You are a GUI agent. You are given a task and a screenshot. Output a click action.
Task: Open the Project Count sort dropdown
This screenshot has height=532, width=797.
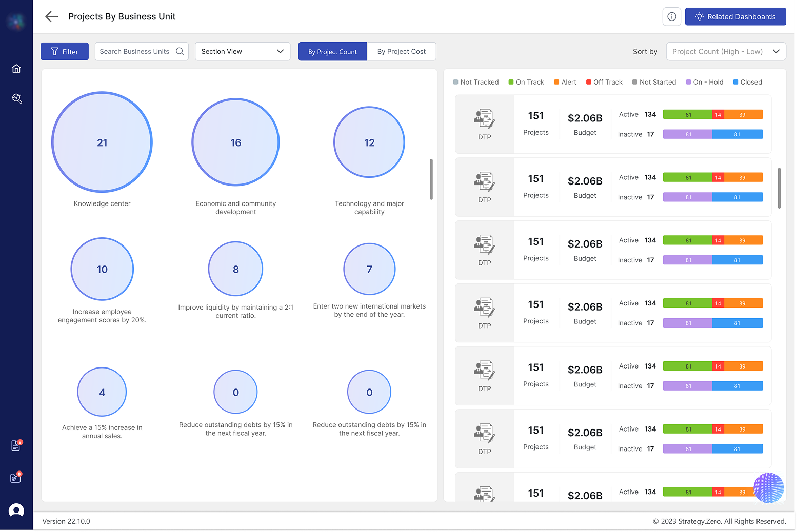725,51
